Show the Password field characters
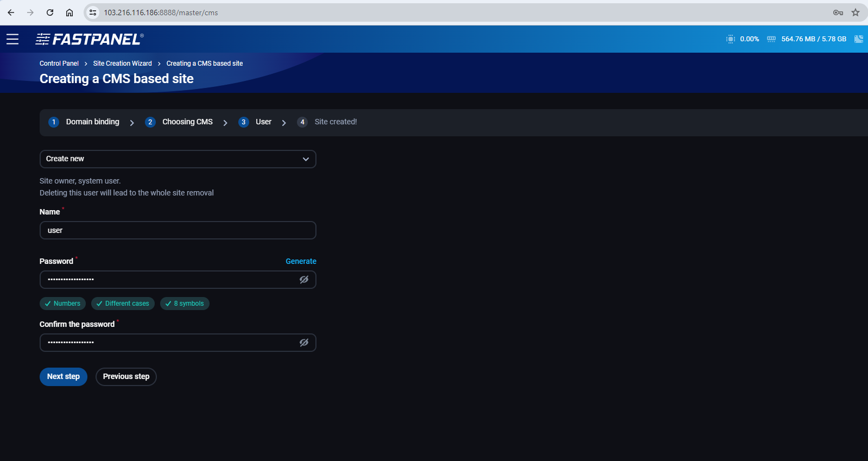The image size is (868, 461). pyautogui.click(x=304, y=280)
